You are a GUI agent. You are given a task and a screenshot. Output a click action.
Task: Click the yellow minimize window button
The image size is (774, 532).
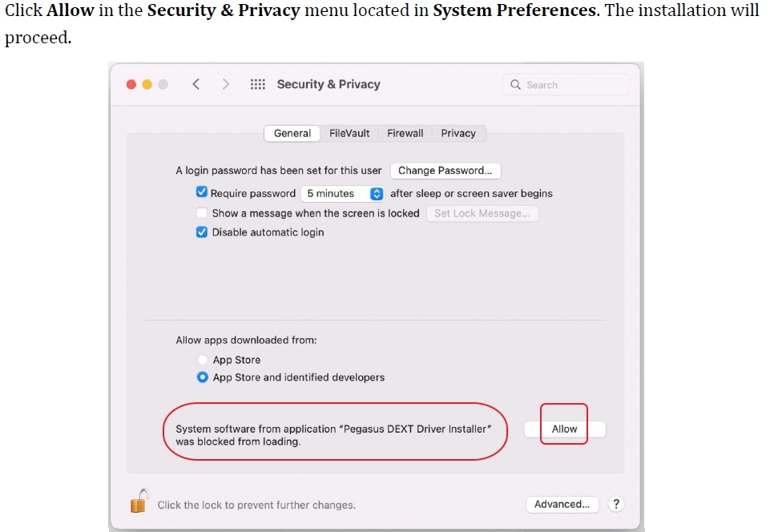coord(147,84)
